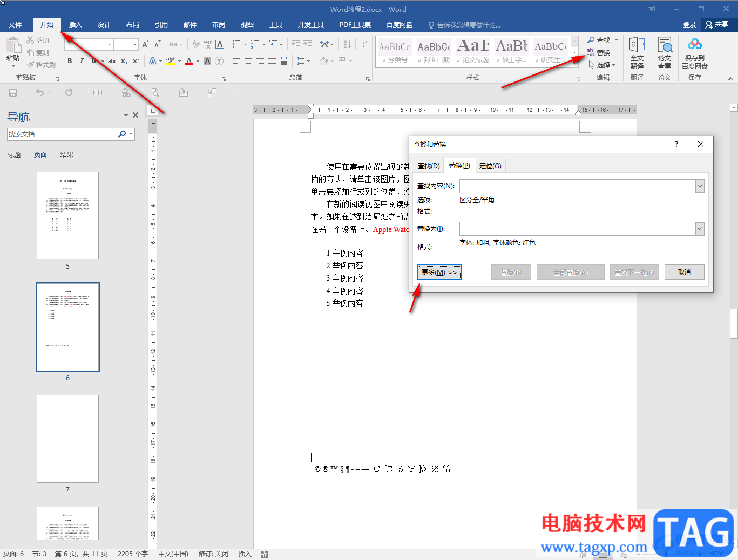Viewport: 738px width, 560px height.
Task: Click the Copy icon
Action: click(x=30, y=52)
